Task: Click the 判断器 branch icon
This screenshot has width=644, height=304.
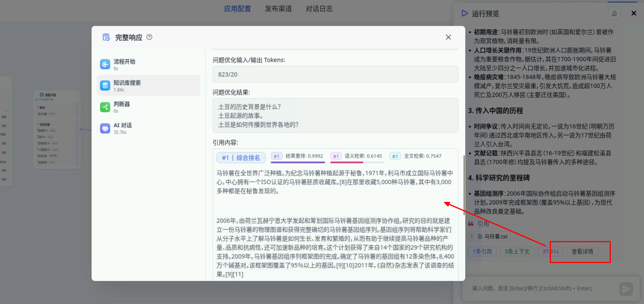Action: point(105,107)
